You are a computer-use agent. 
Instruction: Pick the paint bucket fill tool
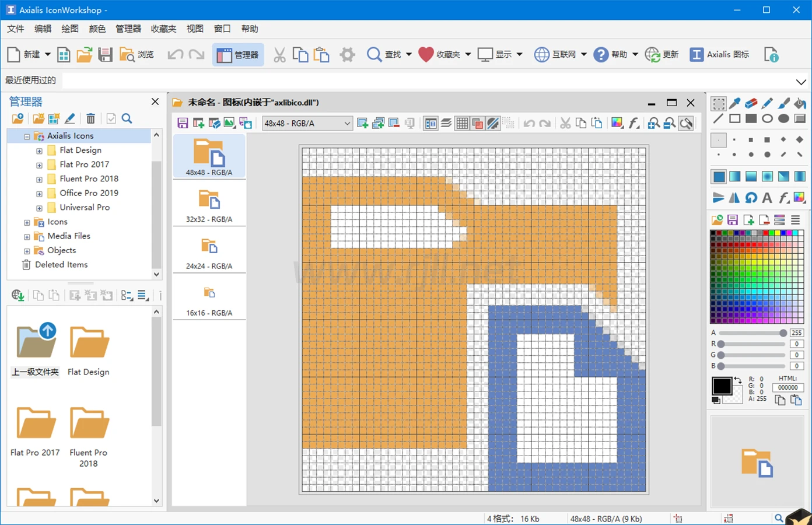coord(800,103)
